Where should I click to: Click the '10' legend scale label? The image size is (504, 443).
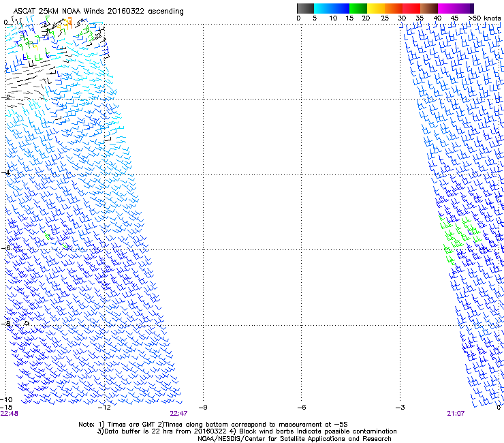click(333, 18)
